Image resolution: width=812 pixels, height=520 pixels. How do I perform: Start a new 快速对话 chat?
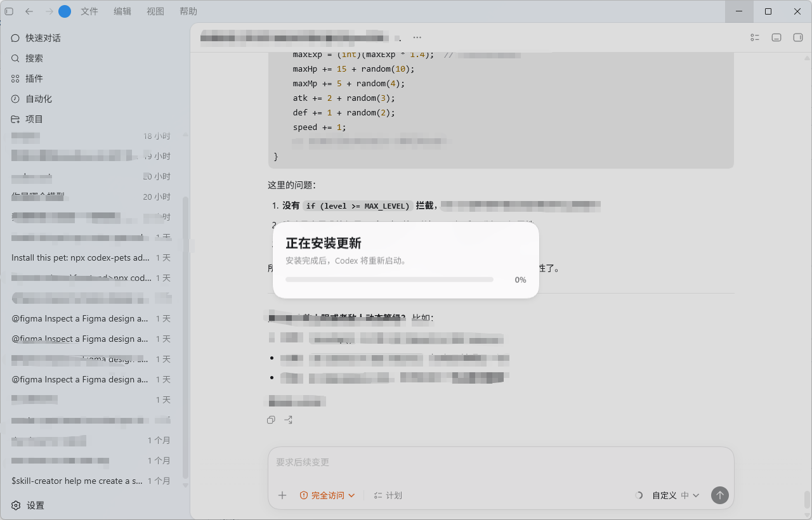point(95,38)
